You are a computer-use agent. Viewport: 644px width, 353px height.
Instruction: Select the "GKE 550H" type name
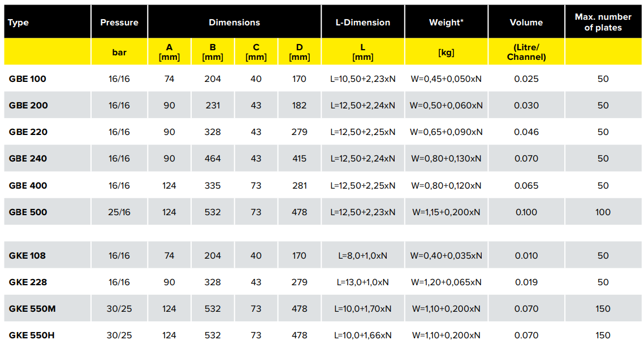coord(32,335)
